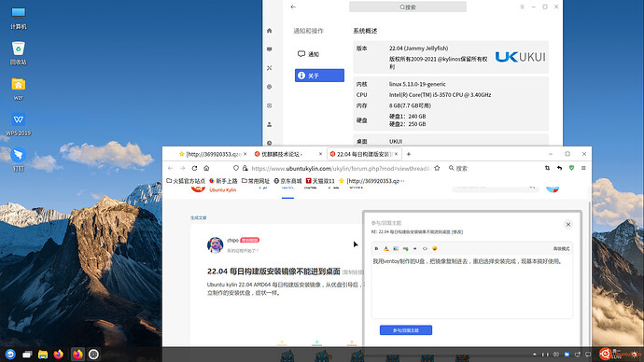Screen dimensions: 644x362
Task: Click the crossed-tools icon in the settings sidebar
Action: tap(270, 68)
